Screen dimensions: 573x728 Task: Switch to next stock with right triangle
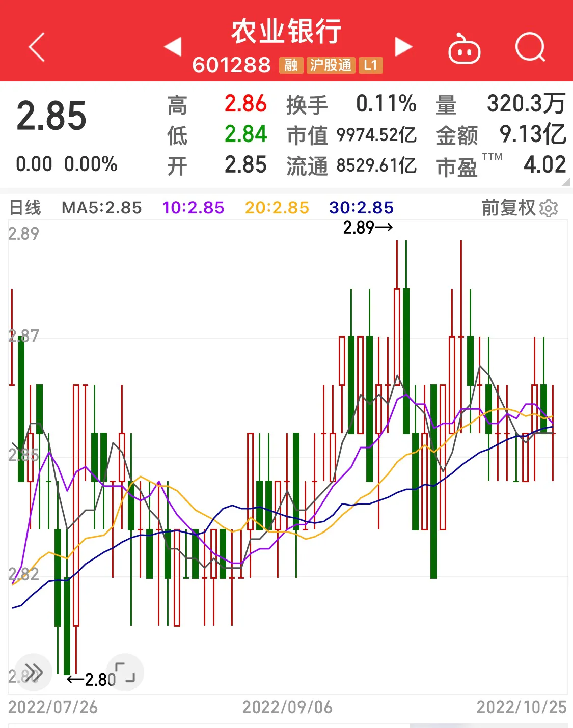(x=403, y=46)
